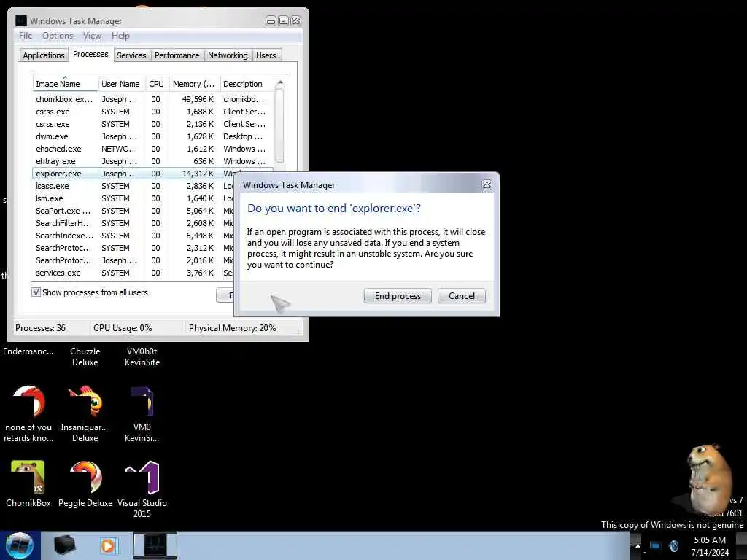This screenshot has height=560, width=747.
Task: Switch to the Users tab
Action: coord(266,55)
